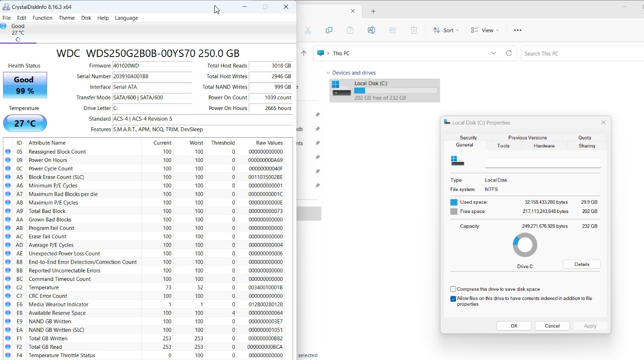Open the Disk menu
The height and width of the screenshot is (360, 644).
(86, 18)
